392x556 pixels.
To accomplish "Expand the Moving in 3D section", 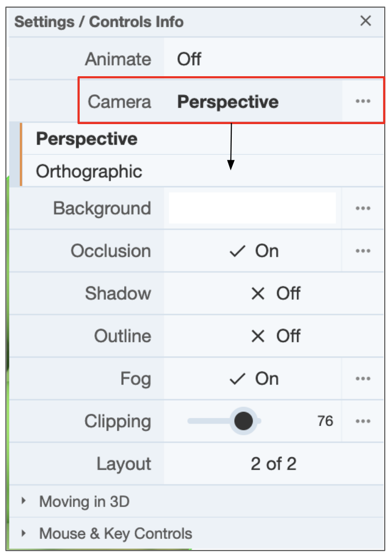I will (84, 501).
